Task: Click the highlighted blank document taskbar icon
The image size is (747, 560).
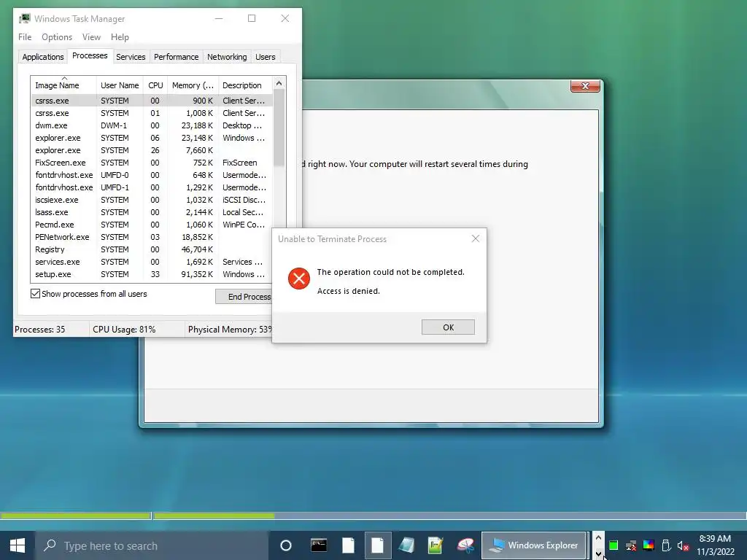Action: point(378,545)
